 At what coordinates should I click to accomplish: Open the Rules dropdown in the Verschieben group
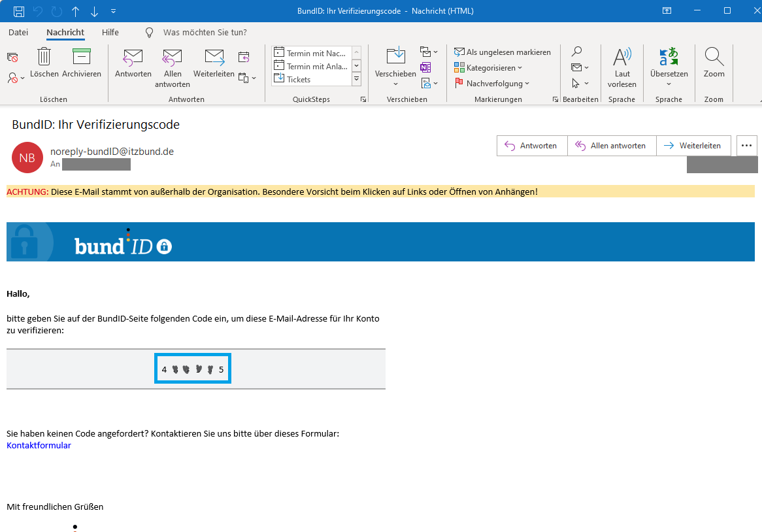(428, 52)
